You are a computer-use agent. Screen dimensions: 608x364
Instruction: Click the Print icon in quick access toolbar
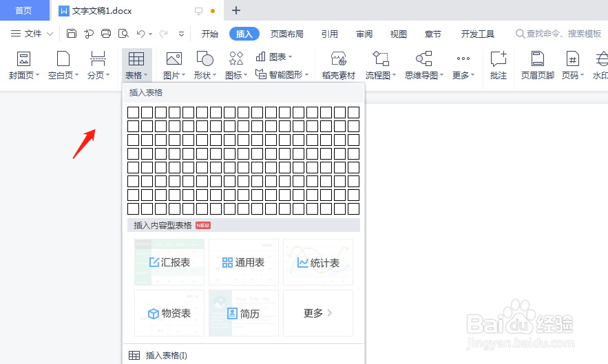pyautogui.click(x=106, y=33)
